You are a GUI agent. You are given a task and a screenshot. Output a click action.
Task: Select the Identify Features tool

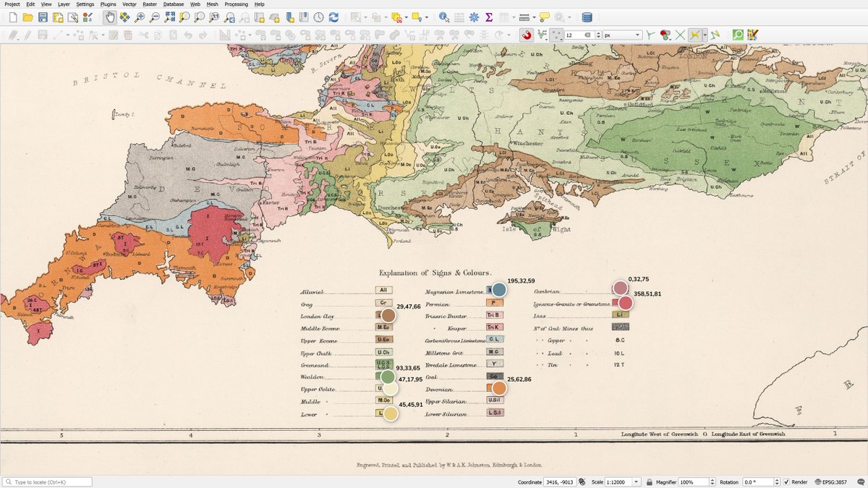[443, 17]
